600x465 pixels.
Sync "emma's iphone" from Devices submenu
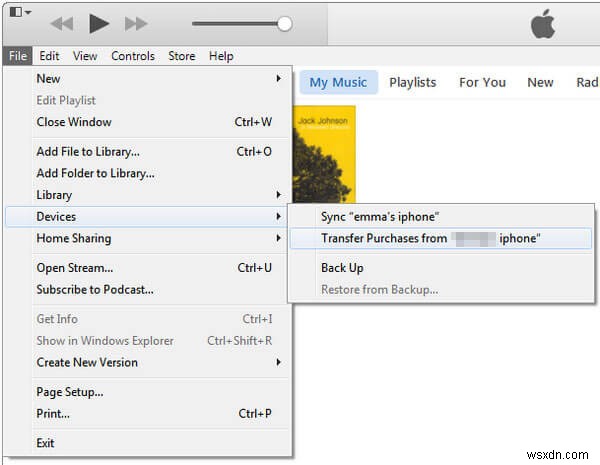pyautogui.click(x=441, y=217)
